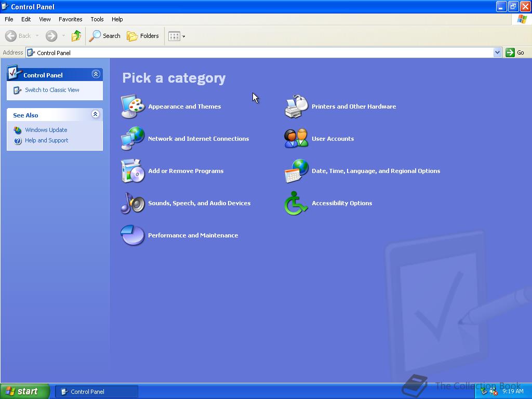
Task: Click the Switch to Classic View link
Action: point(52,90)
